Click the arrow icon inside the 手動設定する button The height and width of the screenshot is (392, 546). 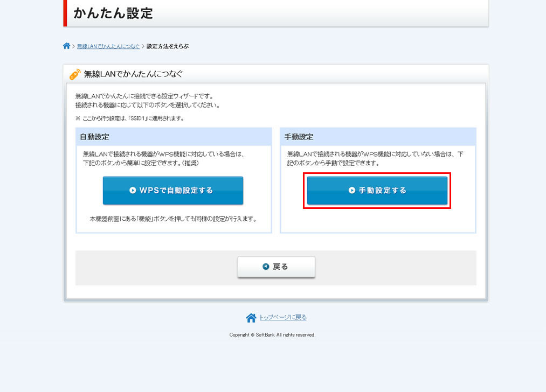coord(352,191)
